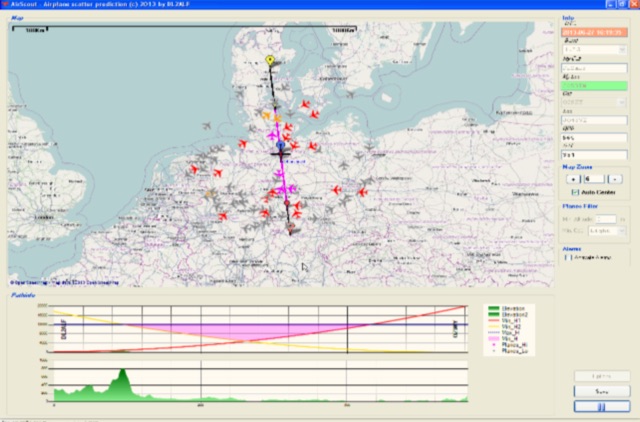Toggle the Auto Center checkbox
The image size is (640, 422).
(x=576, y=192)
